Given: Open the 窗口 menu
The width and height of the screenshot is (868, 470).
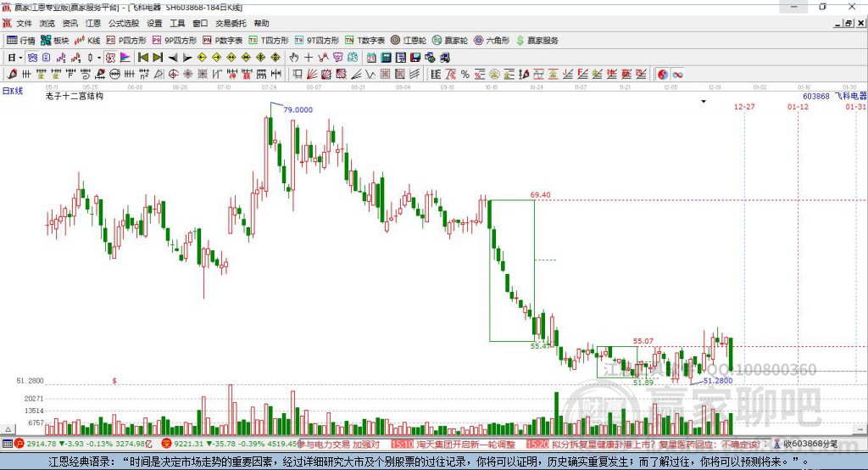Looking at the screenshot, I should pos(200,23).
